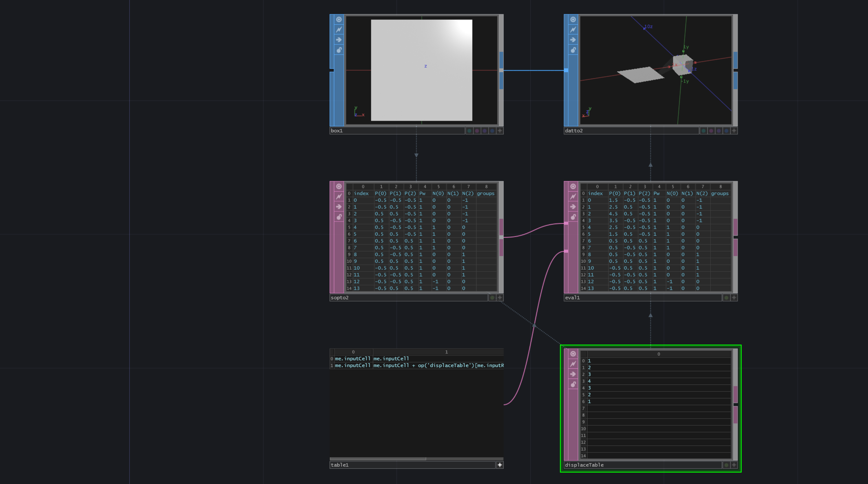Click the first input connector of eval1
This screenshot has width=868, height=484.
pos(566,223)
